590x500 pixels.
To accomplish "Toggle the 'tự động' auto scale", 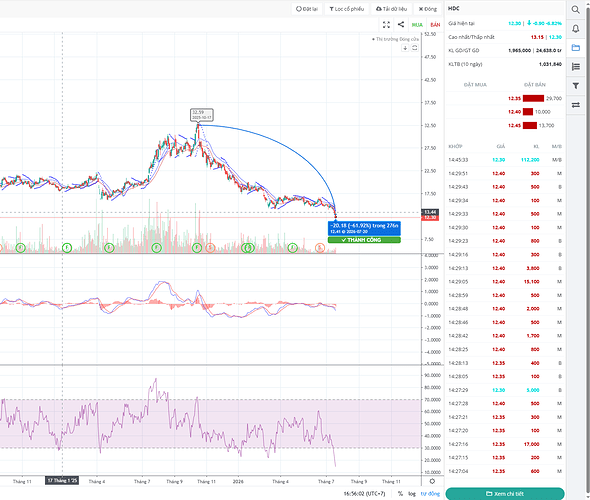I will [430, 494].
